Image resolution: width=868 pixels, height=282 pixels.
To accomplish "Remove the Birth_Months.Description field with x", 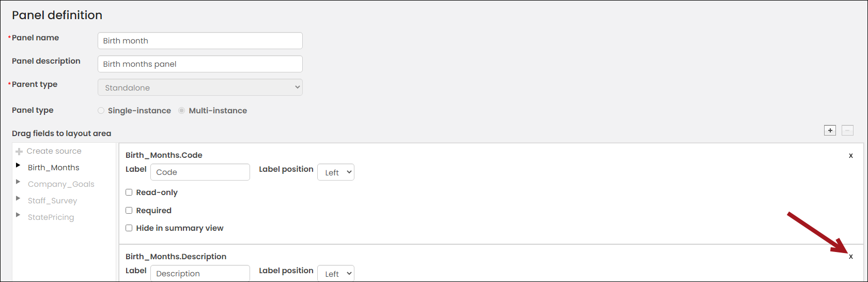I will (x=851, y=257).
